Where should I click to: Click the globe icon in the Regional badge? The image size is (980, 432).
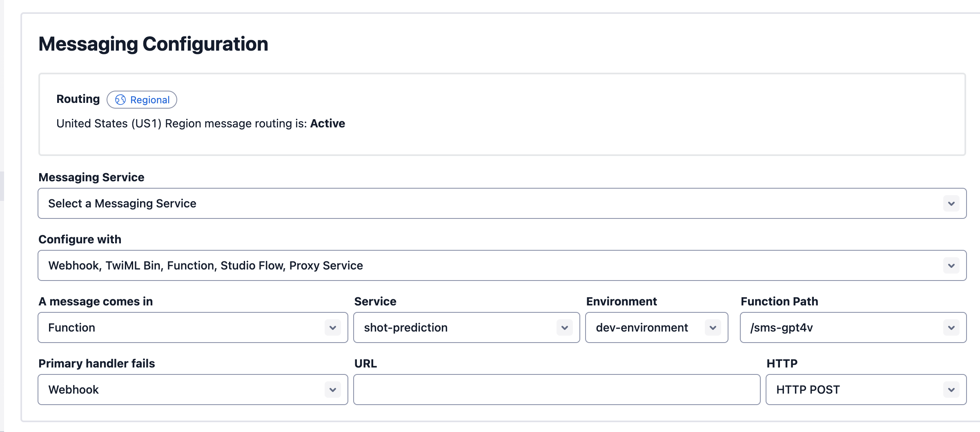(x=120, y=100)
